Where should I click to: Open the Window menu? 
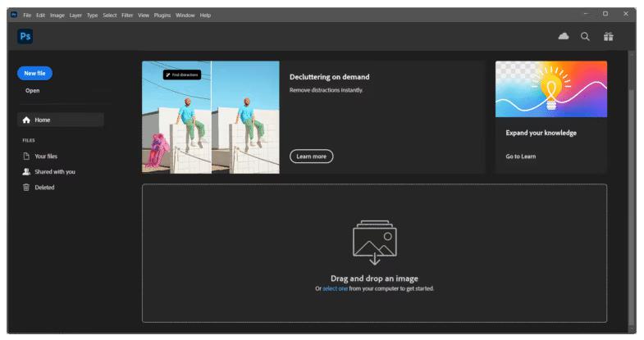185,15
